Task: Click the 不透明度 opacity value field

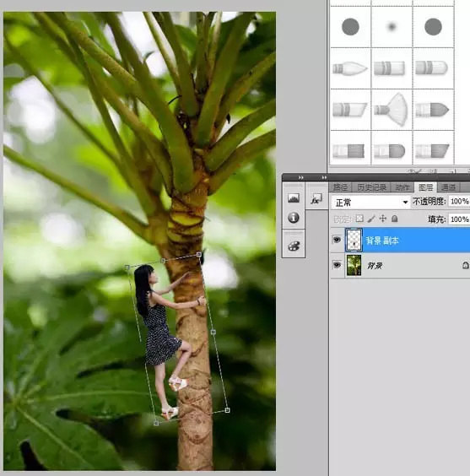Action: click(459, 201)
